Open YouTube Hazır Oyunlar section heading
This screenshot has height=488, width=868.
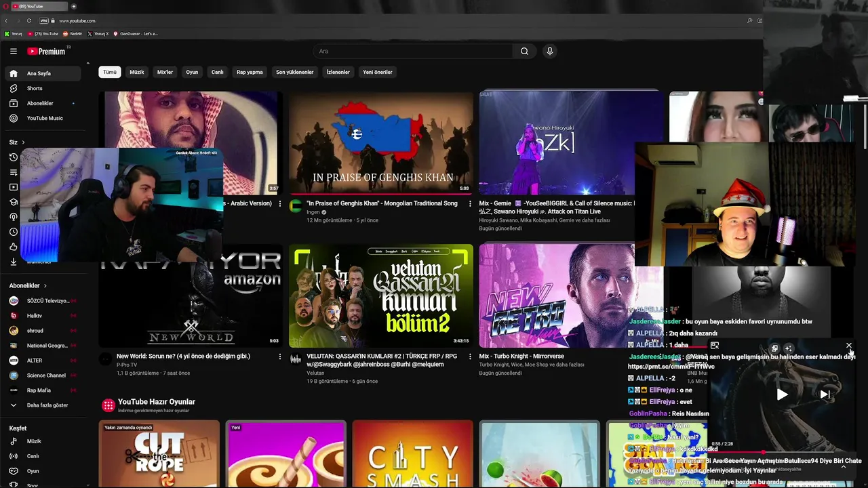(157, 402)
